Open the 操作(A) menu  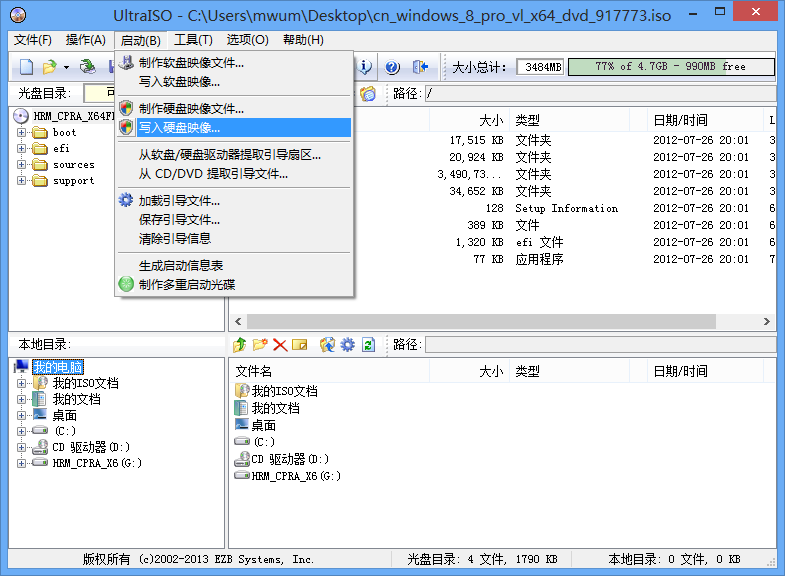[x=86, y=40]
